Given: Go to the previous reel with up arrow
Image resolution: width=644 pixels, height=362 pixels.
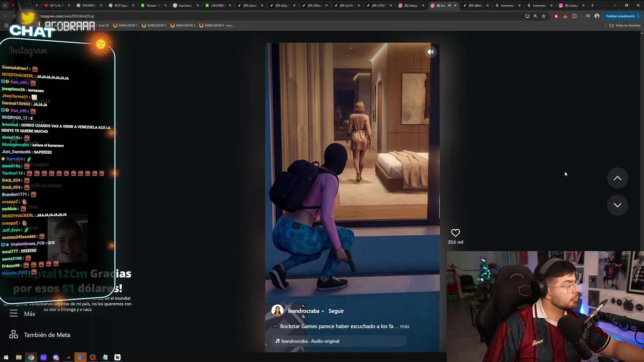Looking at the screenshot, I should click(617, 178).
